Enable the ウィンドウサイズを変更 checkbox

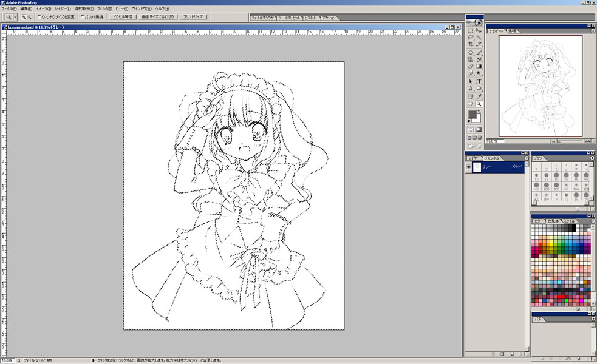[40, 17]
